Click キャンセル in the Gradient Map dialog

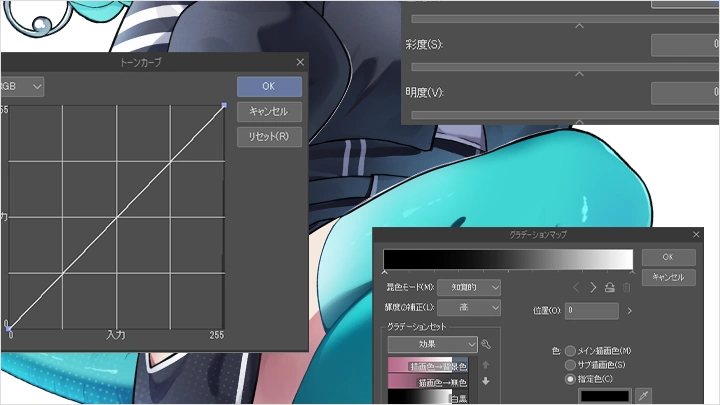point(669,277)
